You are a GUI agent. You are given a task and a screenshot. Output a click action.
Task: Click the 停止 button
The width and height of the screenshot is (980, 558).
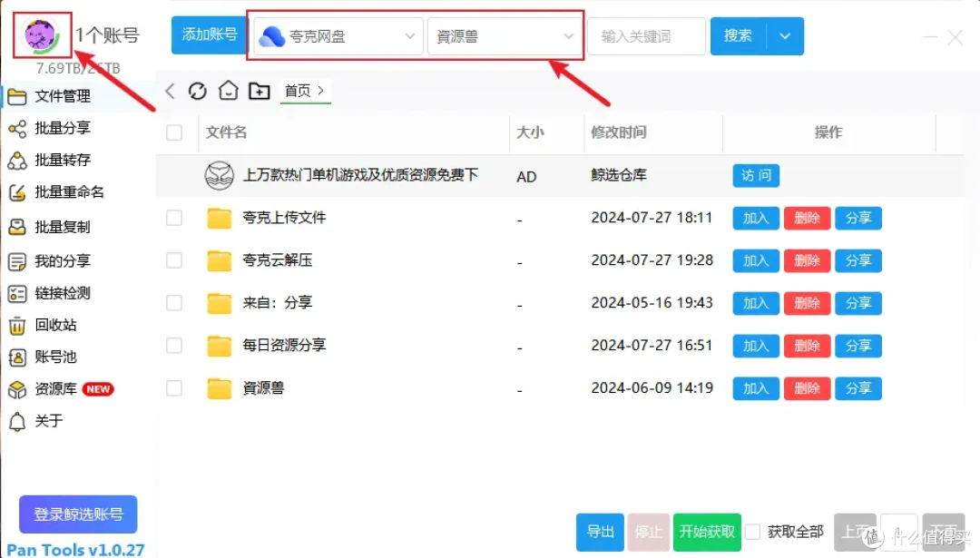pos(648,532)
